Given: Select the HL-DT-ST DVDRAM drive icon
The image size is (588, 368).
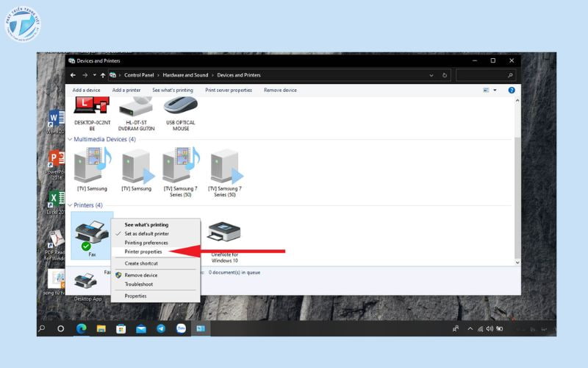Looking at the screenshot, I should [136, 108].
